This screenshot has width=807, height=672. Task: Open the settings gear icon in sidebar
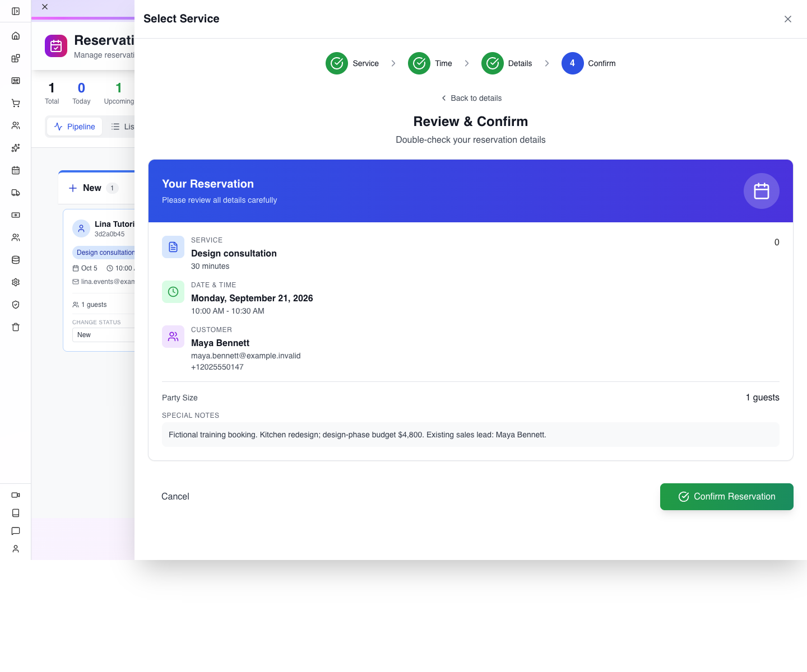pos(16,282)
